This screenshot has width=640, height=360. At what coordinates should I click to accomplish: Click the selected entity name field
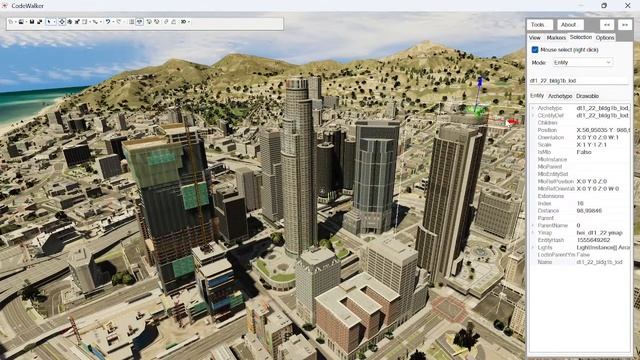pos(579,81)
